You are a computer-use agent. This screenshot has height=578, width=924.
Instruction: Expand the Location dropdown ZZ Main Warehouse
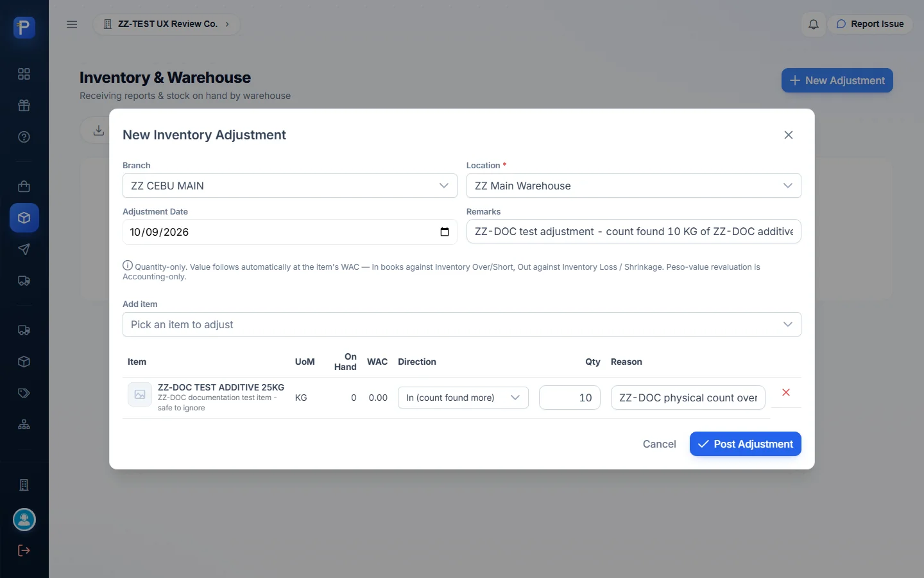634,186
